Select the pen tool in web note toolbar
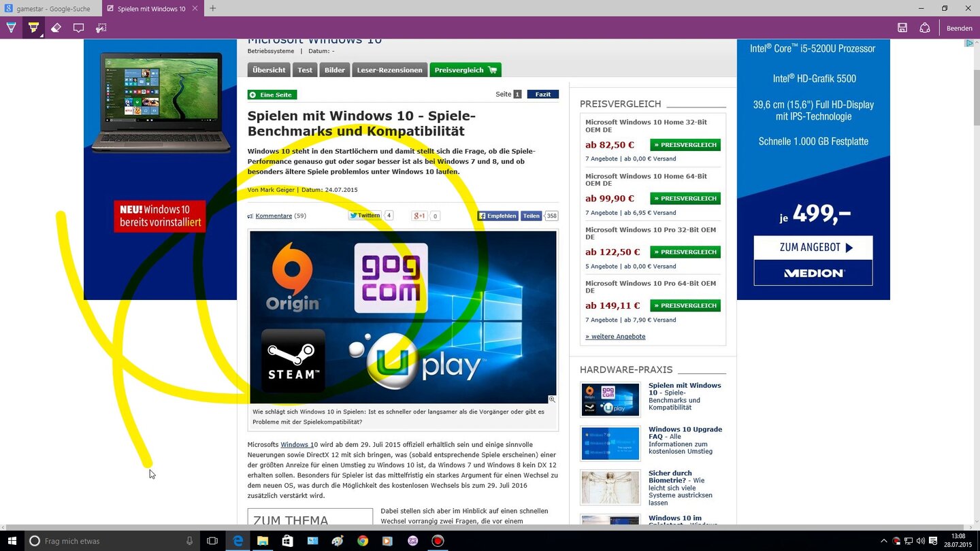 pos(11,28)
